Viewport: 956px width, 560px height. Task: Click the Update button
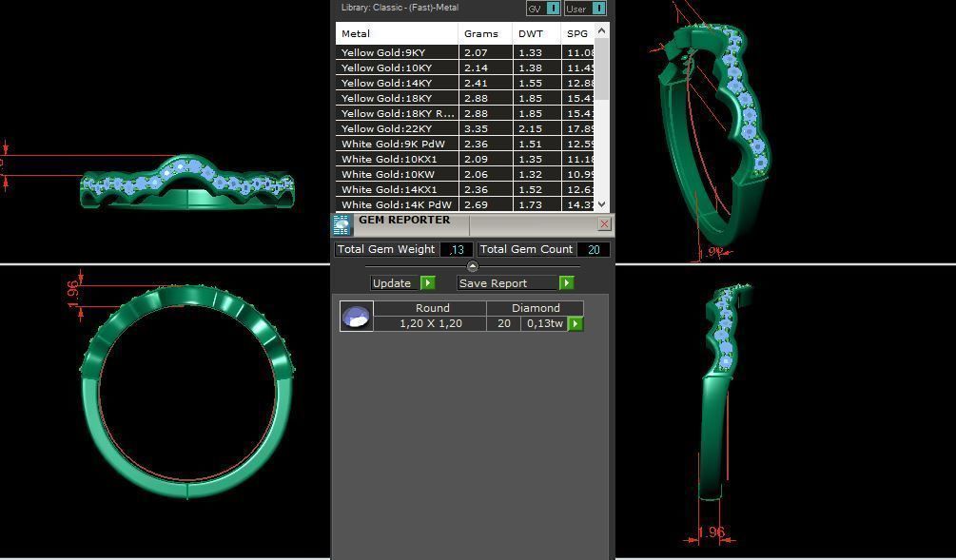396,282
